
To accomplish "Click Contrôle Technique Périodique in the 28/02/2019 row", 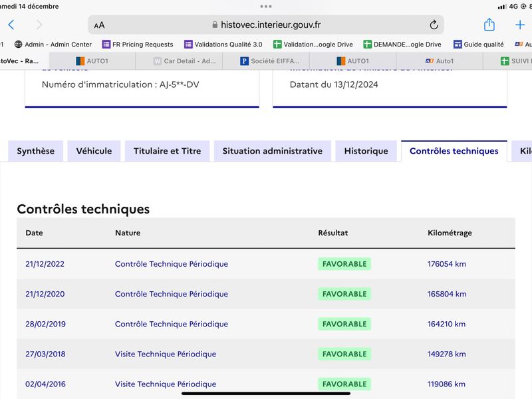I will point(172,324).
